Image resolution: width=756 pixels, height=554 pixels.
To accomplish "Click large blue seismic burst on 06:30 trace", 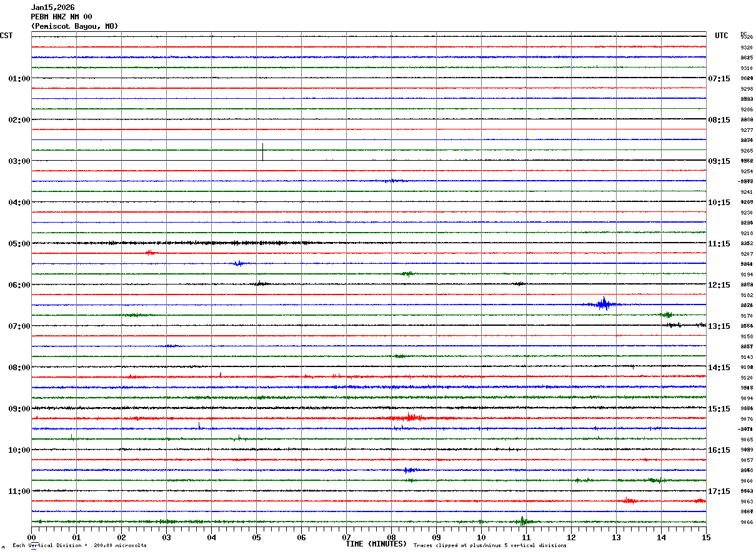I will pos(603,304).
